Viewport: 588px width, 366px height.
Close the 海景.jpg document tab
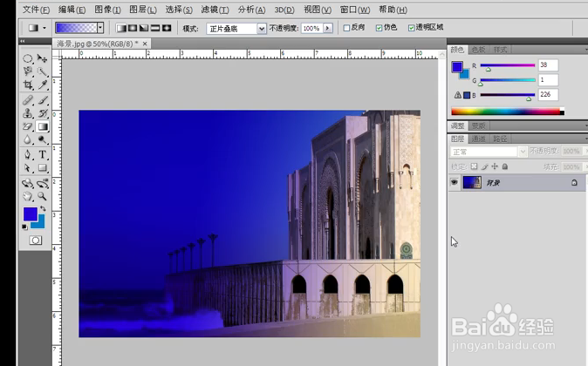point(145,44)
